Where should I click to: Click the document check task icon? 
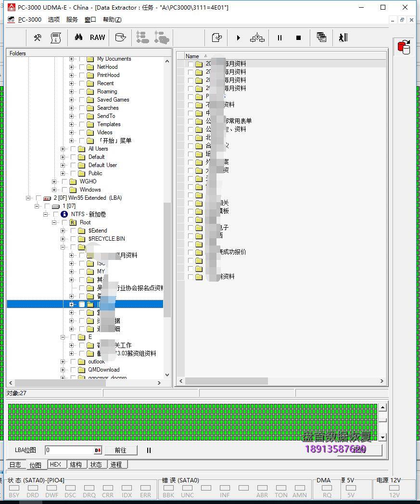coord(217,38)
